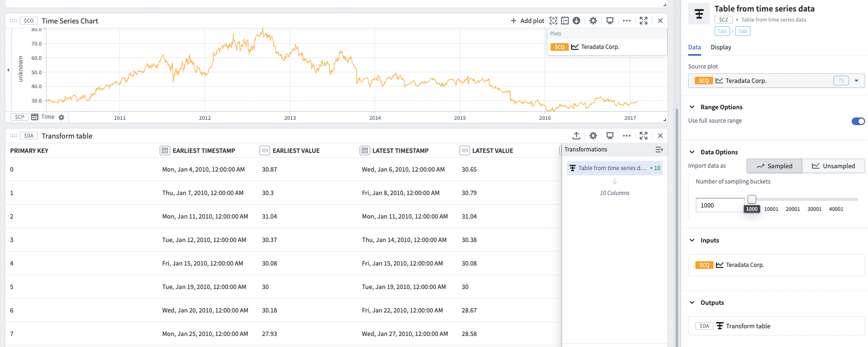Toggle the chart side panel layout icon

point(565,21)
